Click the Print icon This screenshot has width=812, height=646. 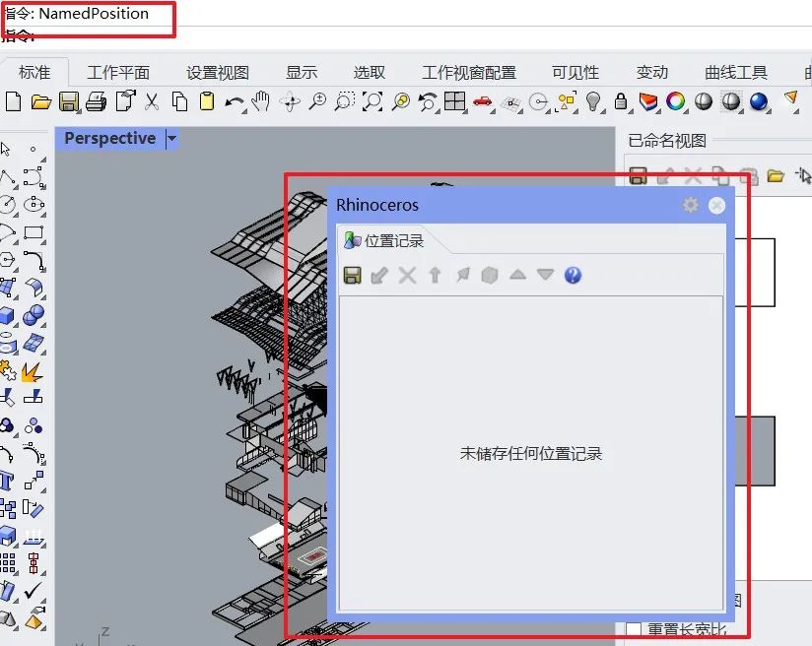96,101
